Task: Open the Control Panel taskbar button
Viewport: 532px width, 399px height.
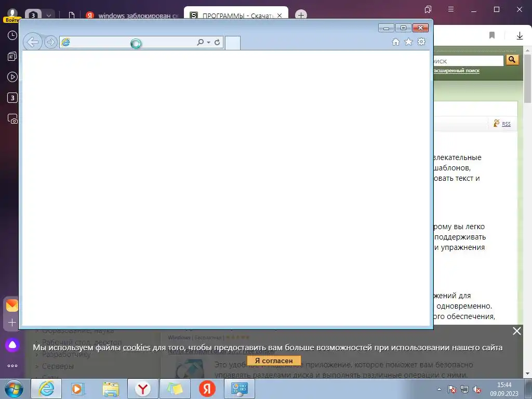Action: [x=240, y=389]
